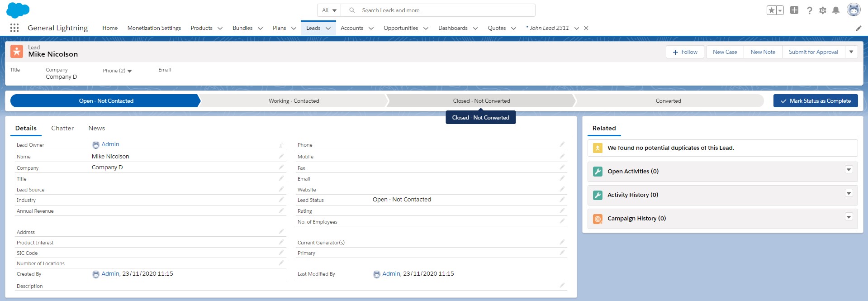
Task: Click the user profile avatar icon
Action: 853,10
